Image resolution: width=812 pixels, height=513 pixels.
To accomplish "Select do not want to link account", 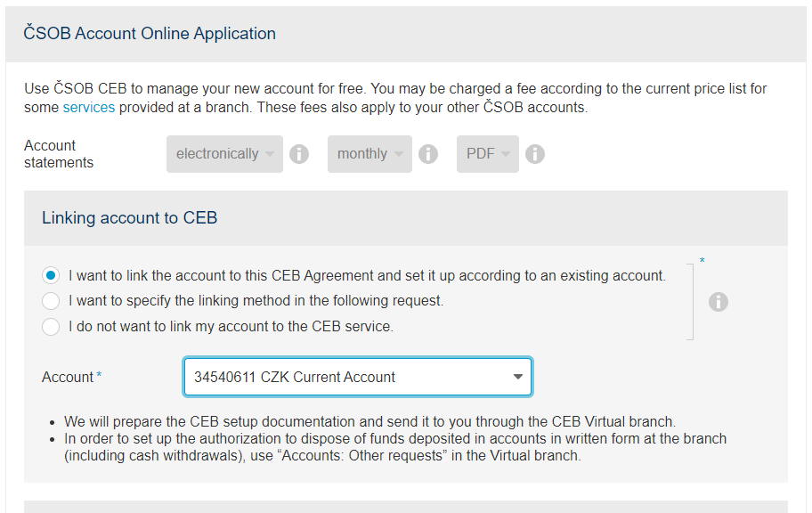I will 51,327.
